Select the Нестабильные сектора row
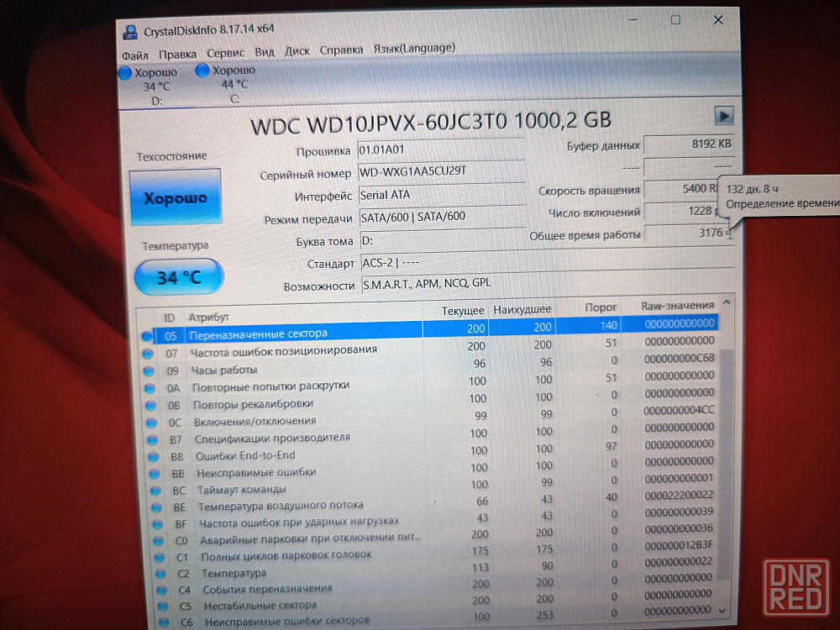Image resolution: width=840 pixels, height=630 pixels. tap(437, 601)
